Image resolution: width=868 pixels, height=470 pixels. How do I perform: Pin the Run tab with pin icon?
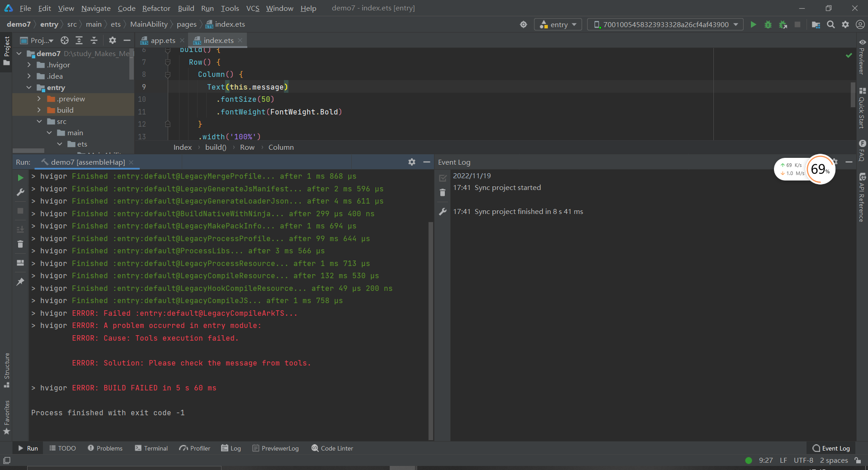(x=20, y=281)
